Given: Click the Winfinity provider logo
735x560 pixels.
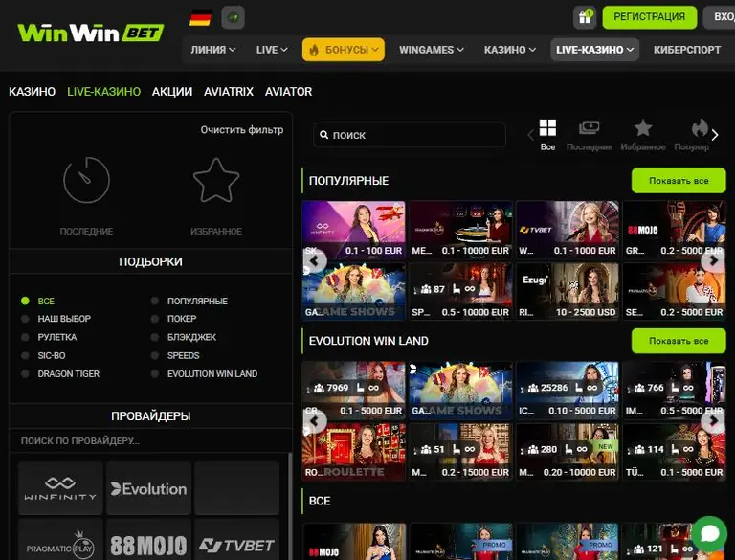Looking at the screenshot, I should (x=60, y=488).
